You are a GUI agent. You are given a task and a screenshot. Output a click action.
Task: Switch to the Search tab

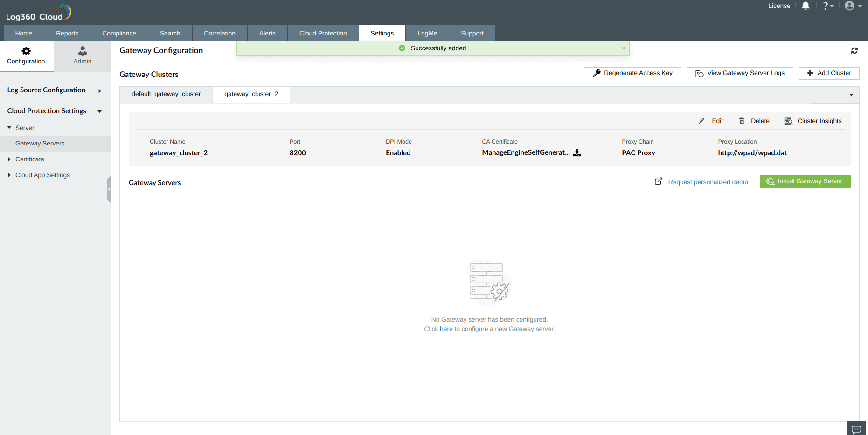click(170, 34)
